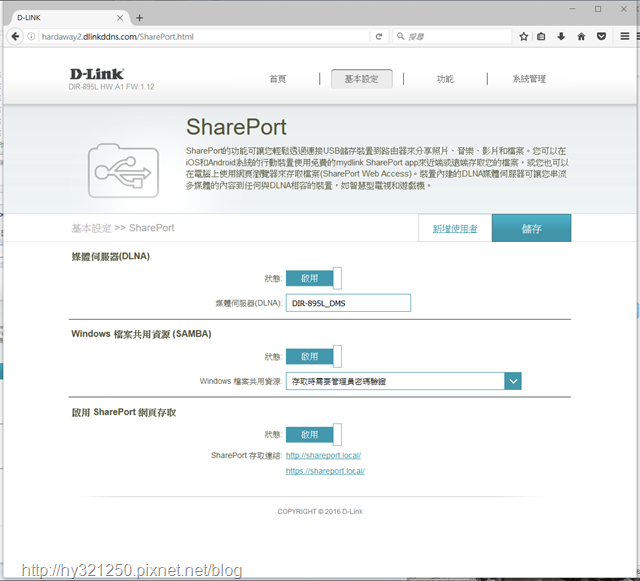Click the search magnifier icon

(401, 36)
